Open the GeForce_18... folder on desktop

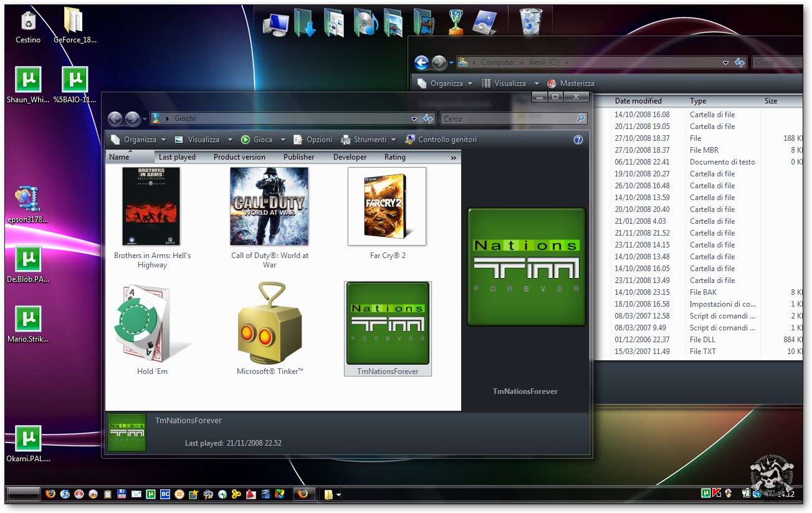pos(75,26)
